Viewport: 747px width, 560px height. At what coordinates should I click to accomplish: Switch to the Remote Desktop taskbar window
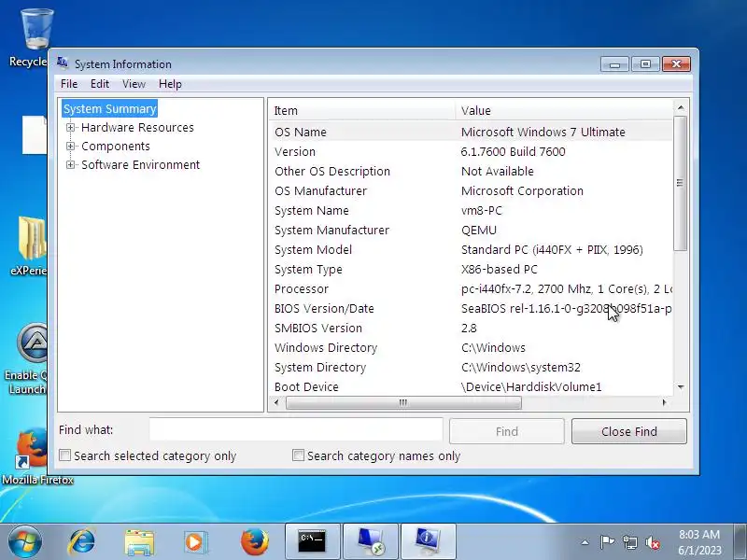point(371,541)
